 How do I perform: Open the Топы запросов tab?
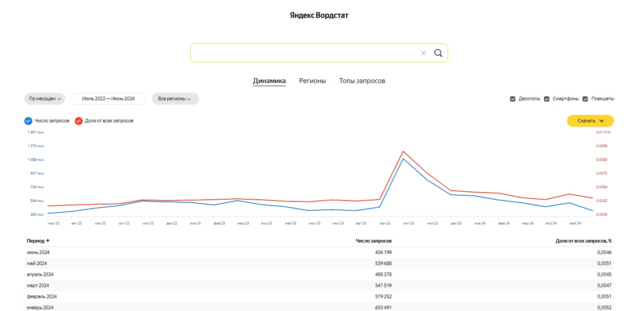pos(362,81)
